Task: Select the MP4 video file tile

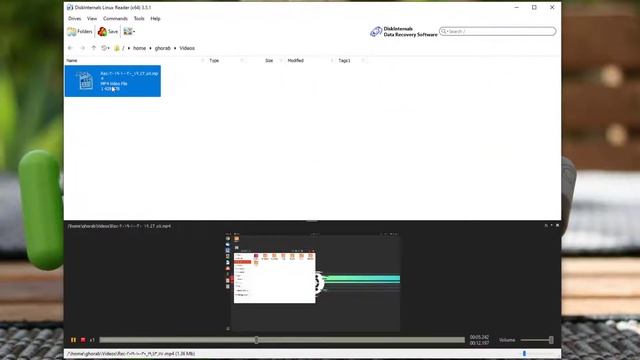Action: pyautogui.click(x=113, y=81)
